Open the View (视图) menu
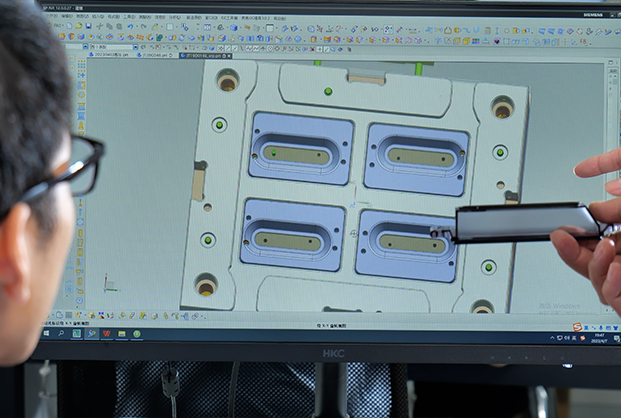The height and width of the screenshot is (418, 621). coord(82,17)
